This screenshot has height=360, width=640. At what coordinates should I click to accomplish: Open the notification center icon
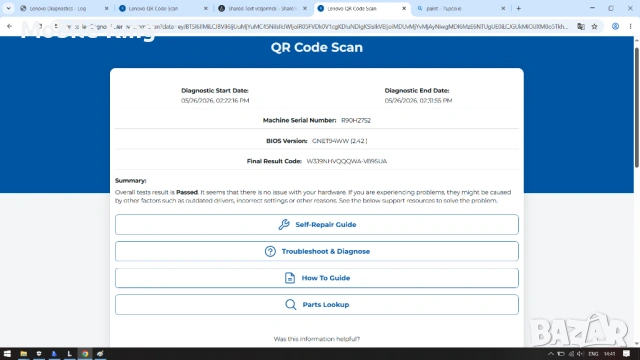point(627,354)
